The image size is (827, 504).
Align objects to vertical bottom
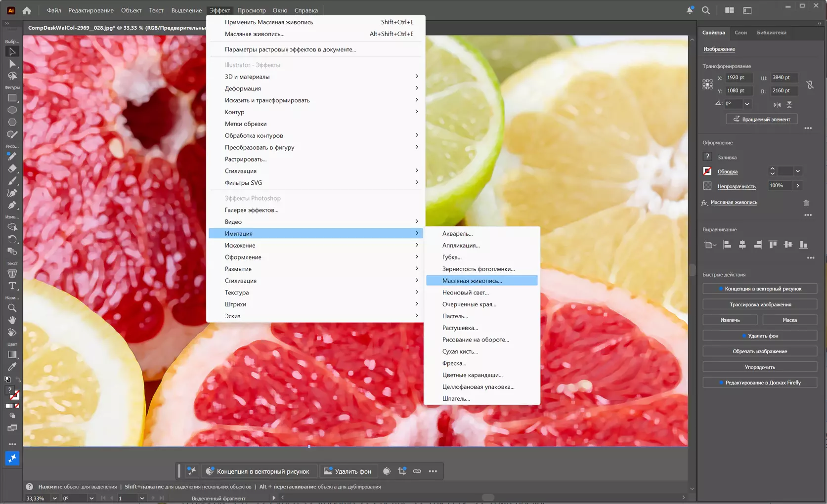[804, 245]
